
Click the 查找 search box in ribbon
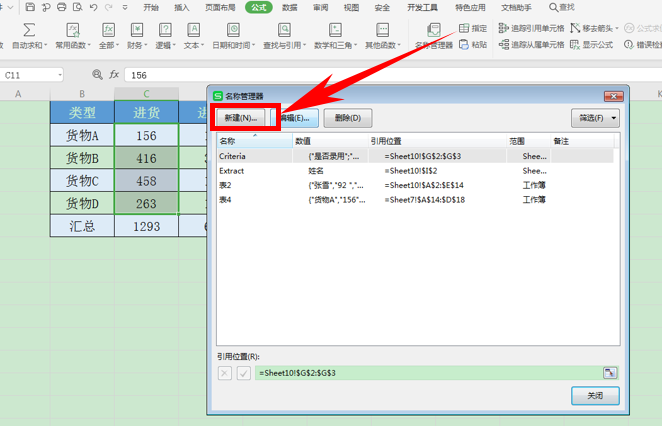pyautogui.click(x=562, y=7)
